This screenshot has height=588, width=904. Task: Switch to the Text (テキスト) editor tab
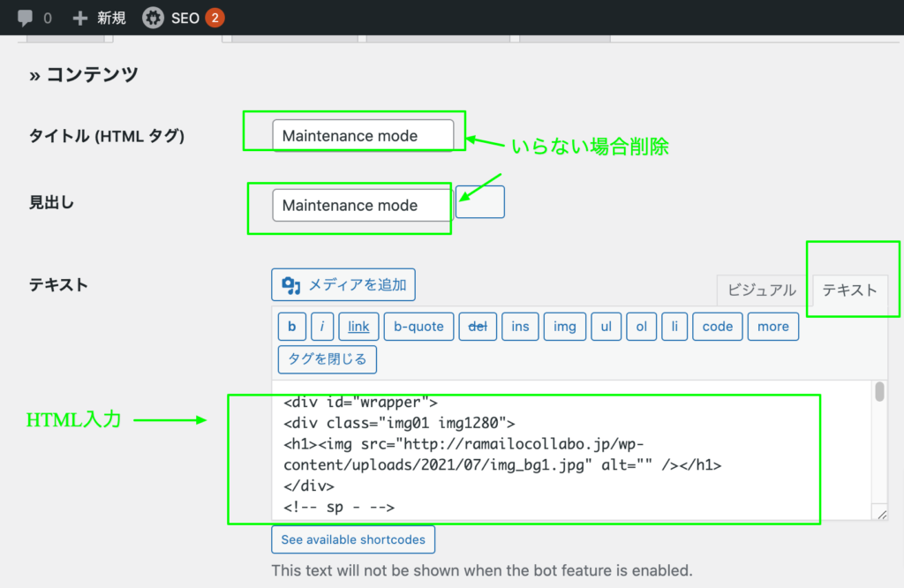tap(849, 290)
